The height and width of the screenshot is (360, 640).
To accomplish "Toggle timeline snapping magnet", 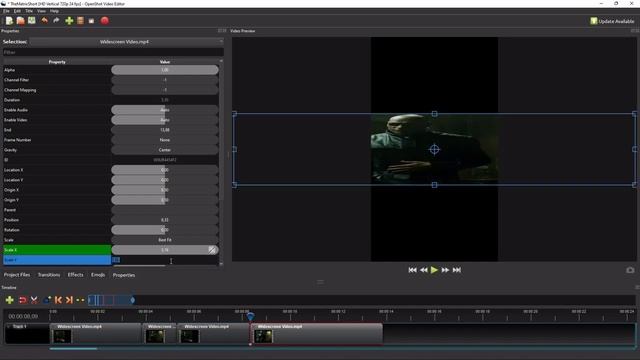I will coord(22,300).
